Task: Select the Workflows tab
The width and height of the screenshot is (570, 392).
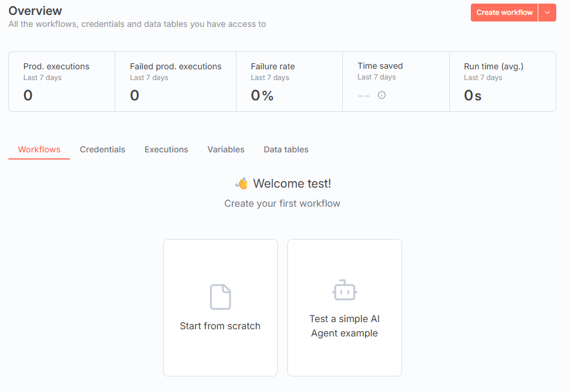Action: pyautogui.click(x=39, y=149)
